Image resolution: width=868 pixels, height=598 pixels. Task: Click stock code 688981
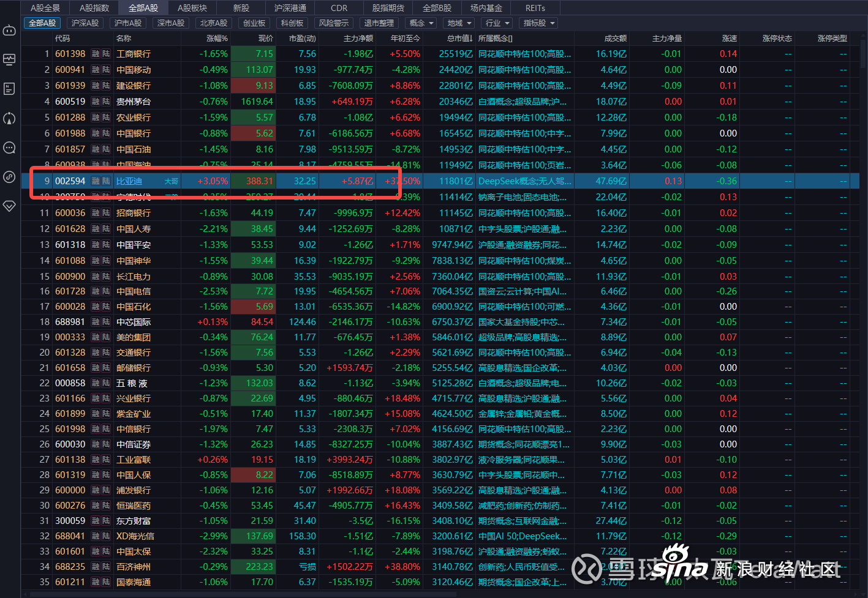tap(70, 322)
